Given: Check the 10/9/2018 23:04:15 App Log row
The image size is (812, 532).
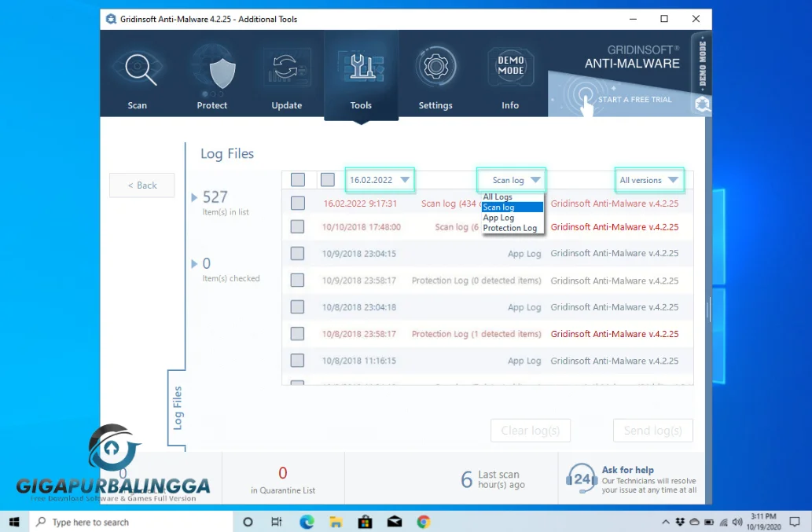Looking at the screenshot, I should [x=297, y=253].
